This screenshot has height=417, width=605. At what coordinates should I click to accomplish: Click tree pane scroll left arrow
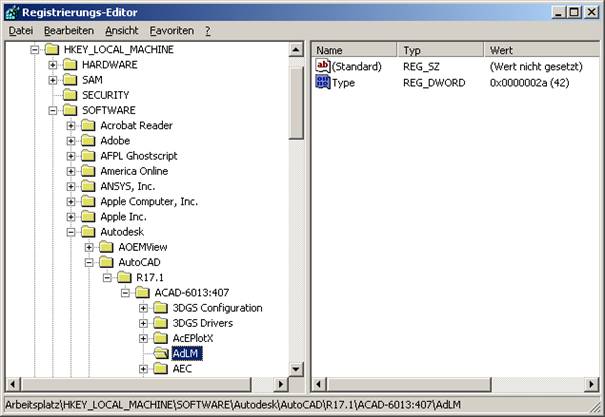pos(12,384)
